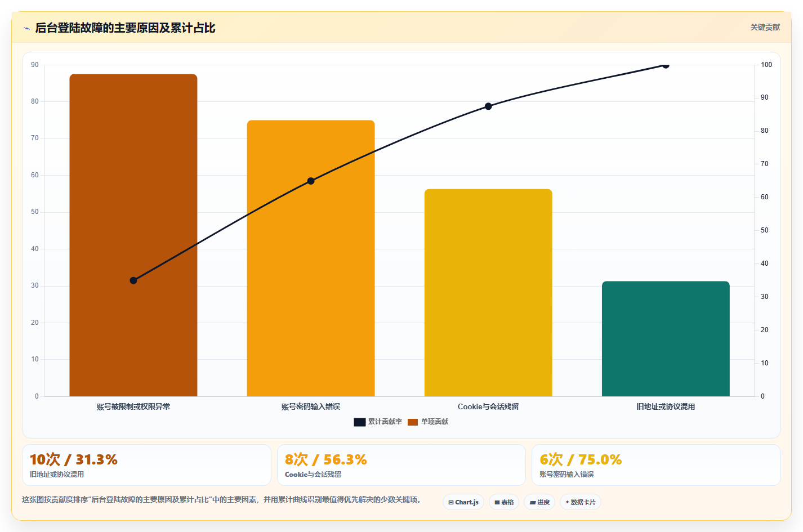Select the yellow Cookie与会话残留 bar
803x532 pixels.
click(x=488, y=293)
